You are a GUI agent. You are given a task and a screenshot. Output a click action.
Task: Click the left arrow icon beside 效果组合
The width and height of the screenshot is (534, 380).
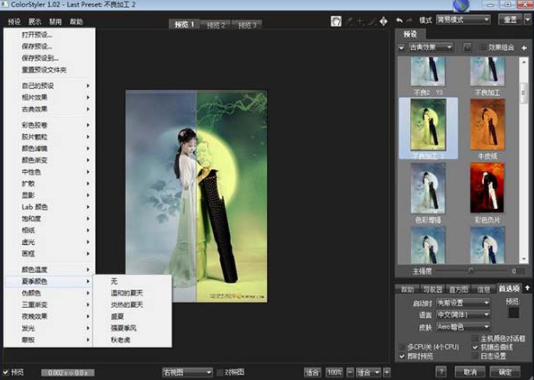(524, 48)
